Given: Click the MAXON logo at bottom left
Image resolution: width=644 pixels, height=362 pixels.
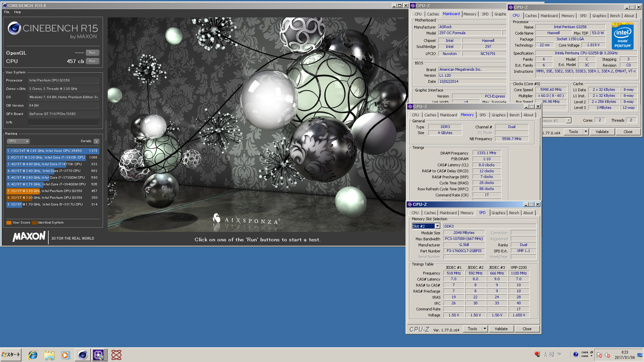Looking at the screenshot, I should [29, 236].
